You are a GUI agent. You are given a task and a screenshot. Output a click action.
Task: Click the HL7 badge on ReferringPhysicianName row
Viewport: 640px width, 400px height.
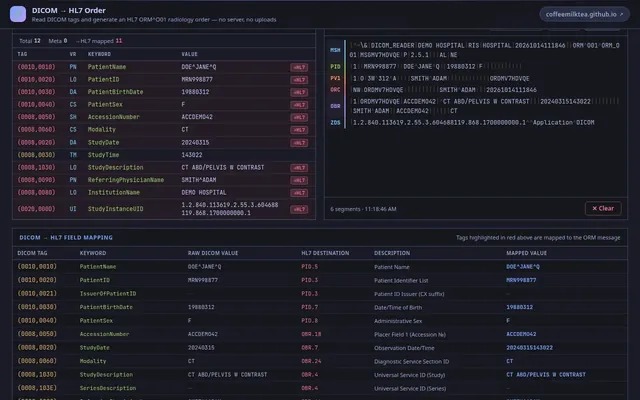[x=299, y=180]
